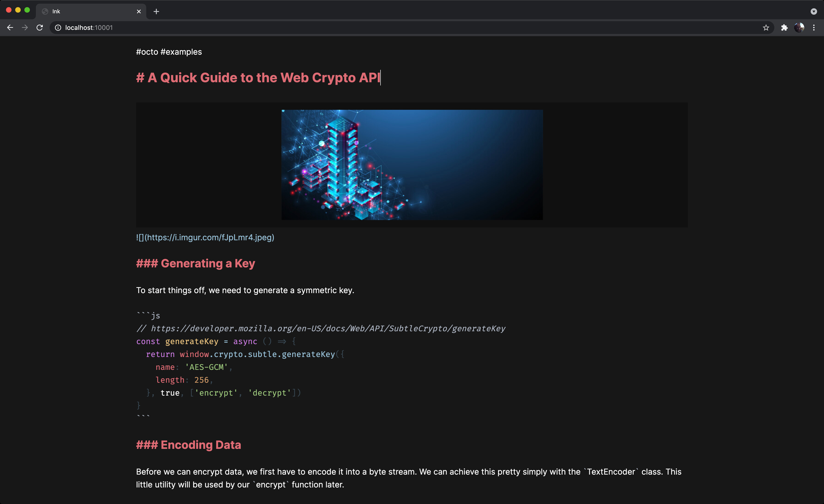The image size is (824, 504).
Task: Close the Ink tab
Action: (139, 11)
